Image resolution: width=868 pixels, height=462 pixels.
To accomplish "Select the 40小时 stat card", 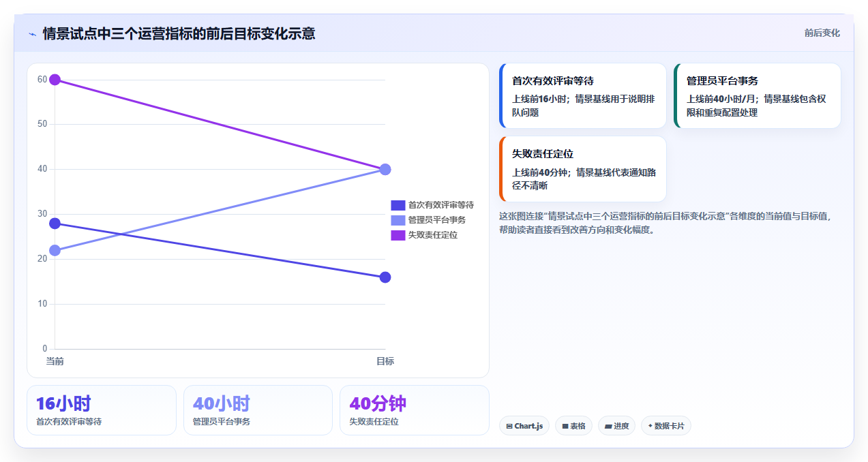I will (258, 410).
